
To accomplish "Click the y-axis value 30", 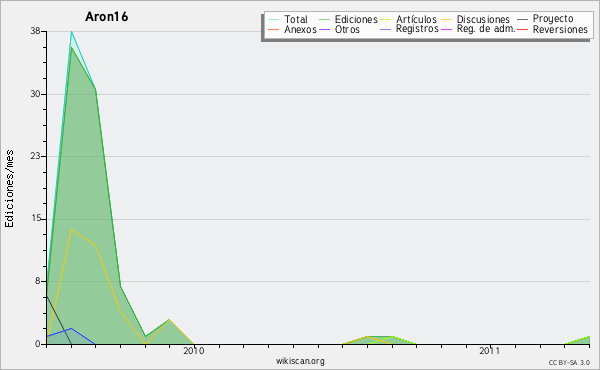I will coord(35,94).
